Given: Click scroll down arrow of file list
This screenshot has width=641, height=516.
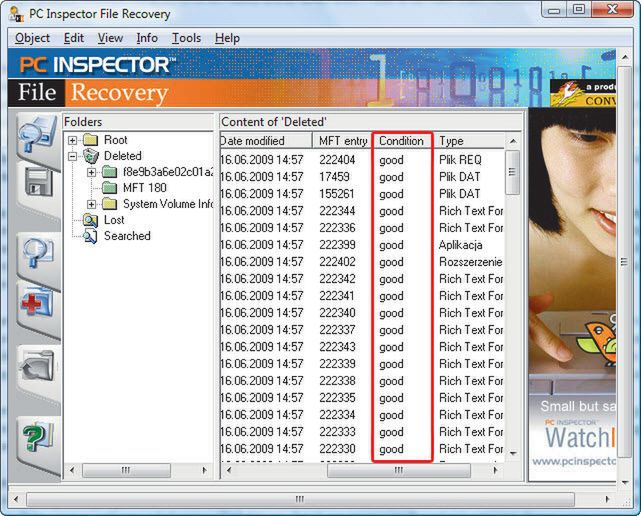Looking at the screenshot, I should (513, 453).
